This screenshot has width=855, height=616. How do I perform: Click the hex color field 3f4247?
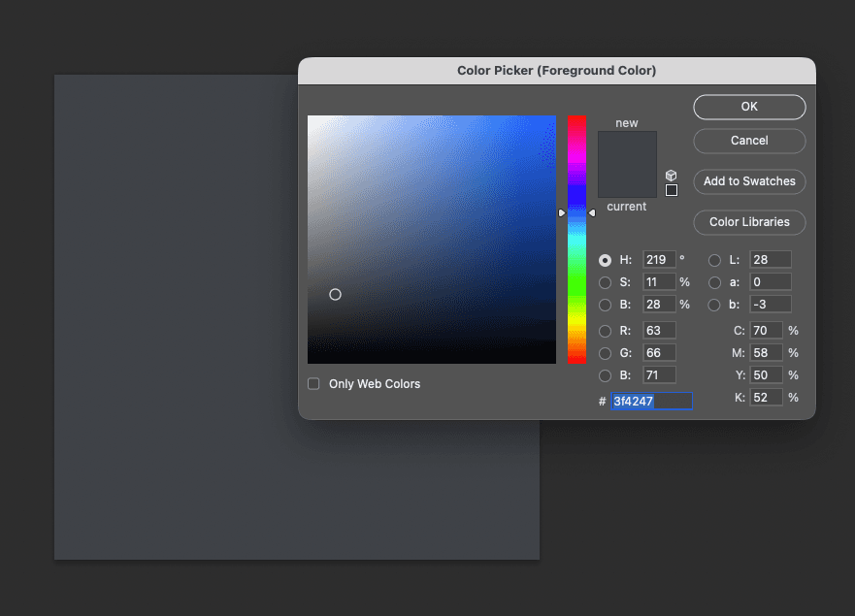coord(651,402)
